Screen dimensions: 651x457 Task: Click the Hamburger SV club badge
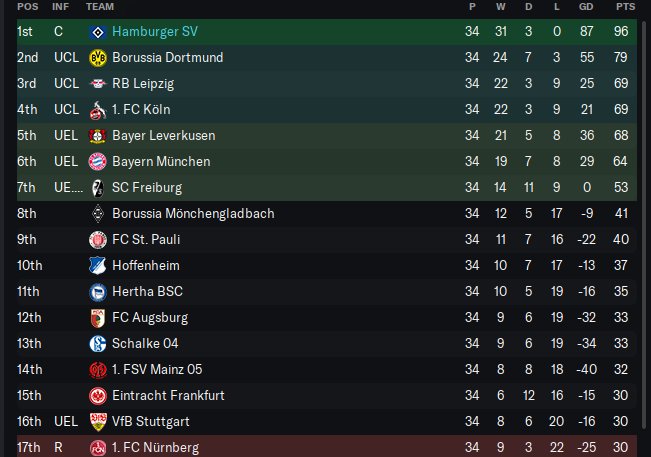(x=97, y=32)
